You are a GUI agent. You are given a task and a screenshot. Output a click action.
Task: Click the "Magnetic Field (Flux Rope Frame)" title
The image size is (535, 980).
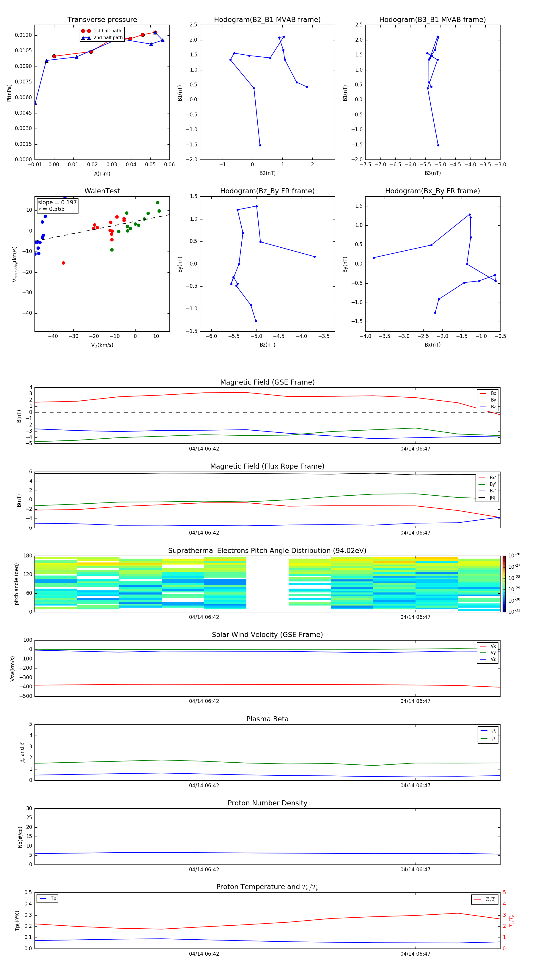[x=267, y=467]
